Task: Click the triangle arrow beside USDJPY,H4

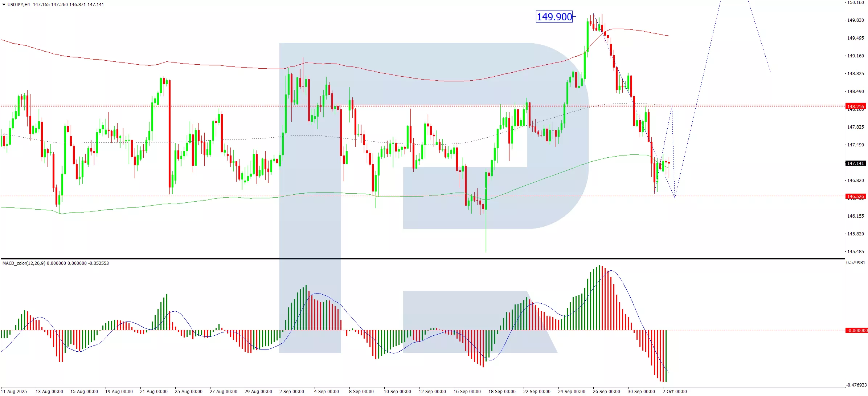Action: coord(4,5)
